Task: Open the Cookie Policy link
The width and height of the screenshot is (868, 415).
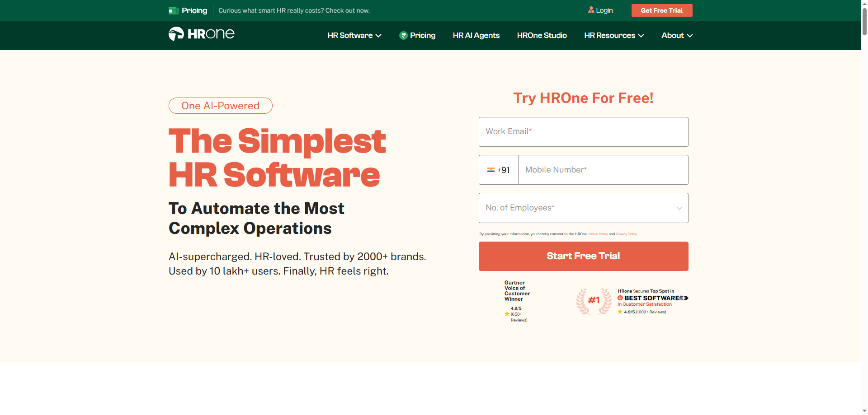Action: point(597,234)
